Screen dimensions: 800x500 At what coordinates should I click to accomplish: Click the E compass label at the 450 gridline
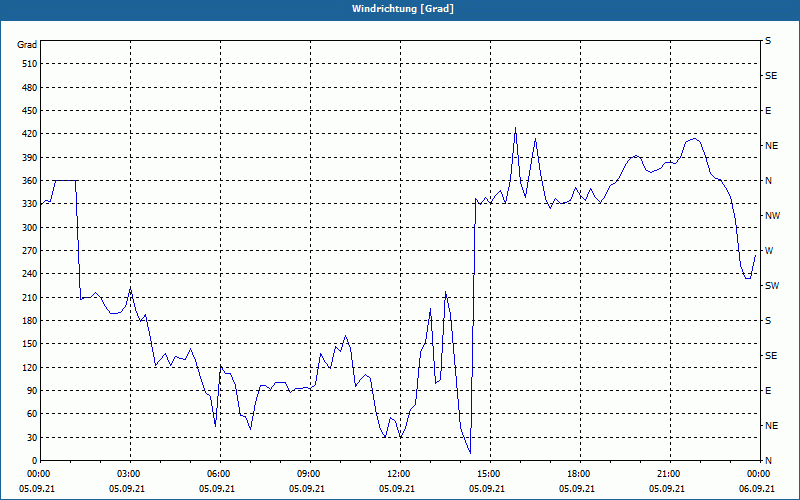point(768,111)
